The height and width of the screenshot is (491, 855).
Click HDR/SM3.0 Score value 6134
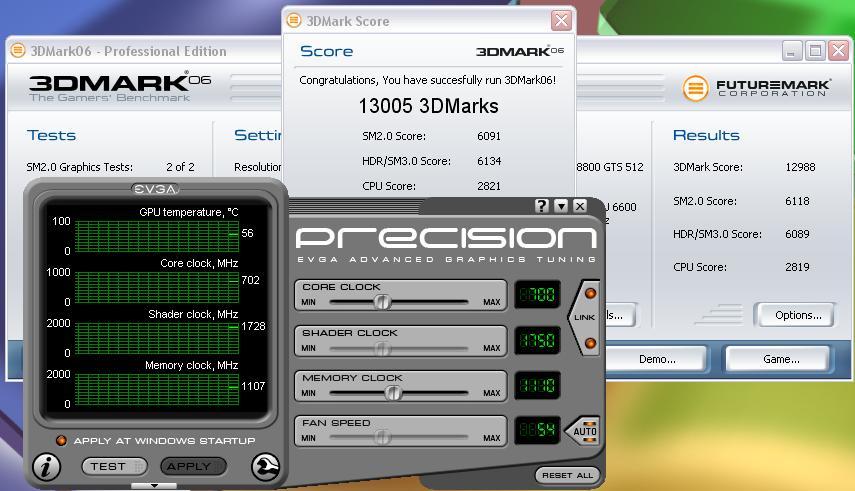[x=489, y=161]
